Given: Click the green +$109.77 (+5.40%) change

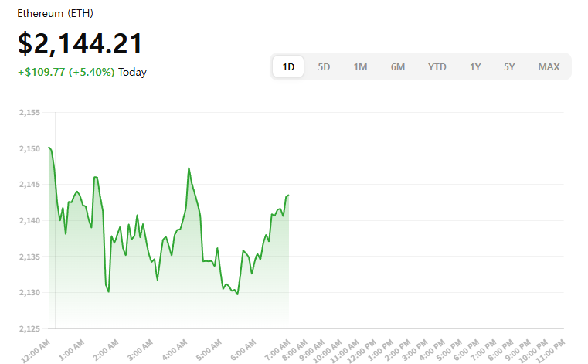Looking at the screenshot, I should tap(66, 72).
